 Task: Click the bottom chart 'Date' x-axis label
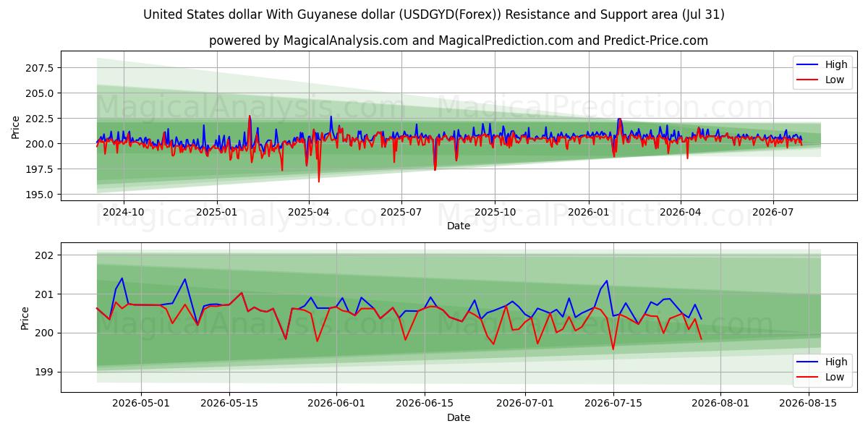coord(459,417)
